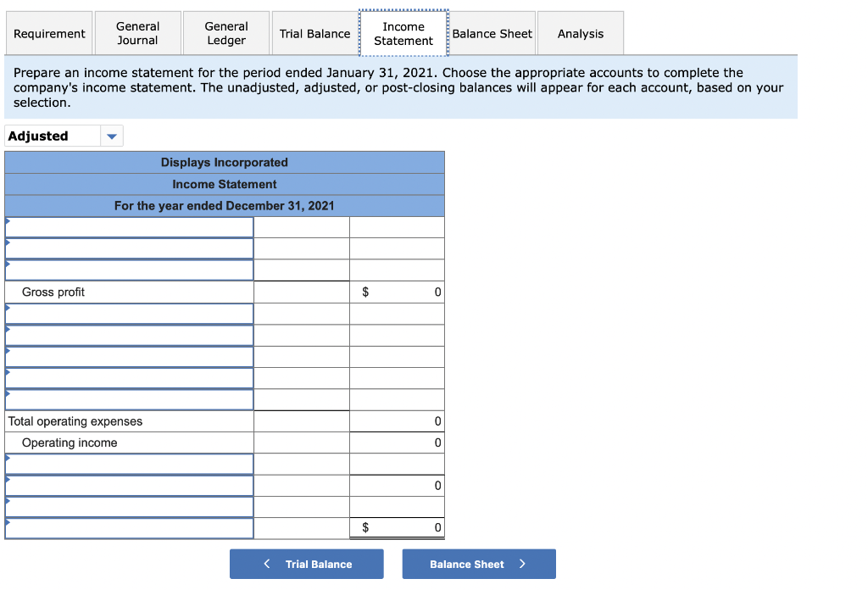
Task: Select the Total operating expenses row
Action: coord(75,421)
